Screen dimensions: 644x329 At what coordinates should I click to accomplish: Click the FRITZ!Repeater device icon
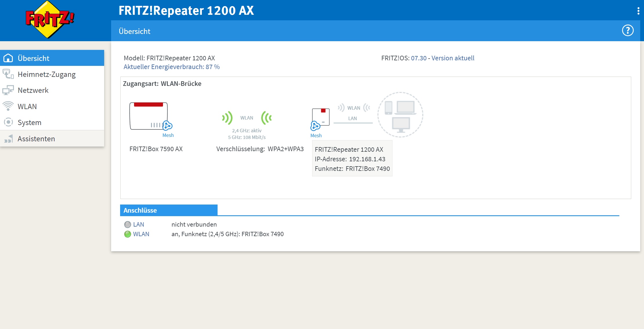tap(321, 117)
